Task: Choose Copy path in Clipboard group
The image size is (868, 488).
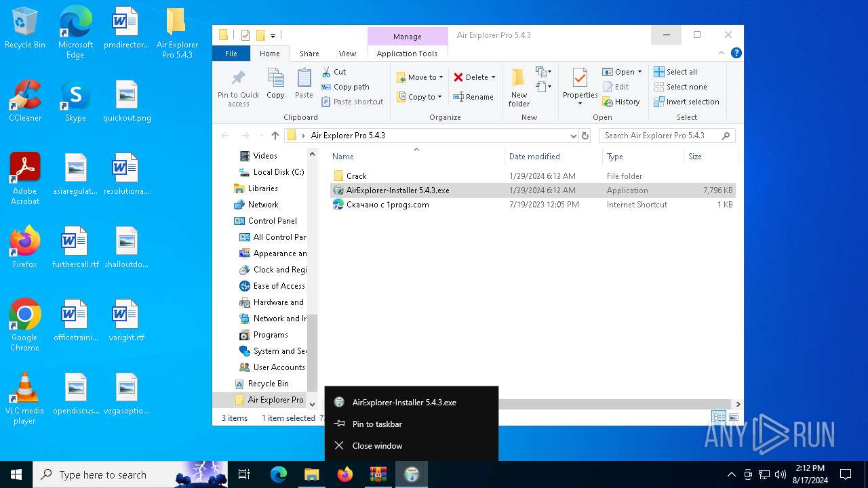Action: pos(345,87)
